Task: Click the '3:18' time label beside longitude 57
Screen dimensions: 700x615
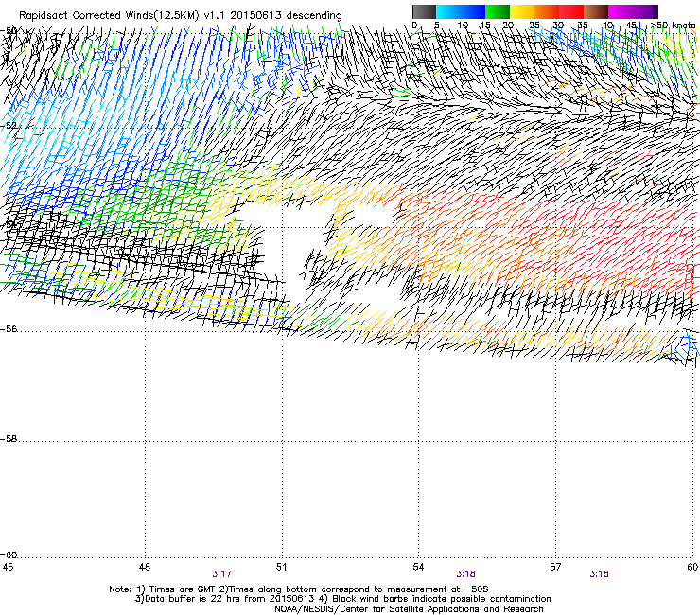Action: (599, 574)
